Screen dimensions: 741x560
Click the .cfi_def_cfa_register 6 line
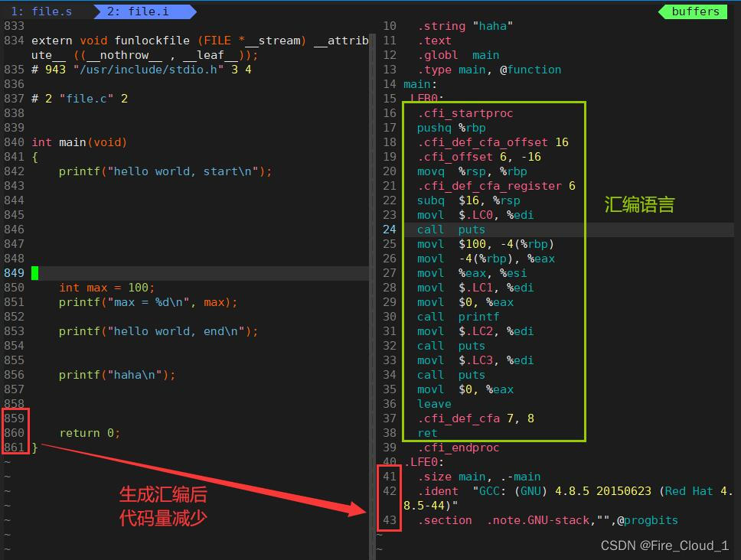pos(496,186)
